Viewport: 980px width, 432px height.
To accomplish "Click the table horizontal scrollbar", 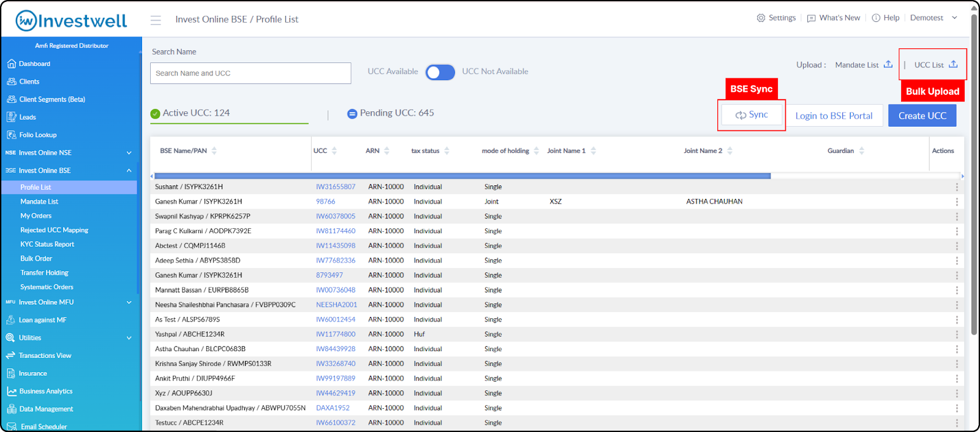I will (x=462, y=176).
